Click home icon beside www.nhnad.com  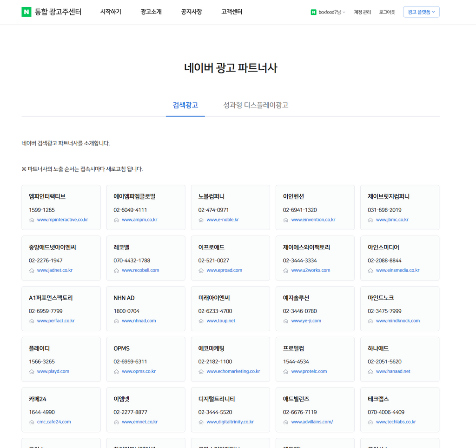pos(116,321)
